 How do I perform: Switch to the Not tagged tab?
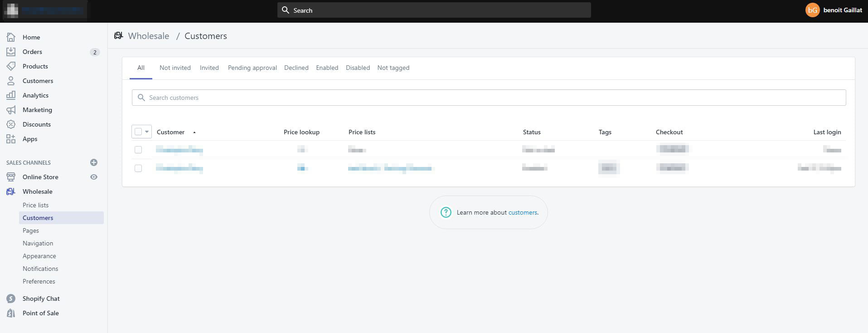coord(393,68)
